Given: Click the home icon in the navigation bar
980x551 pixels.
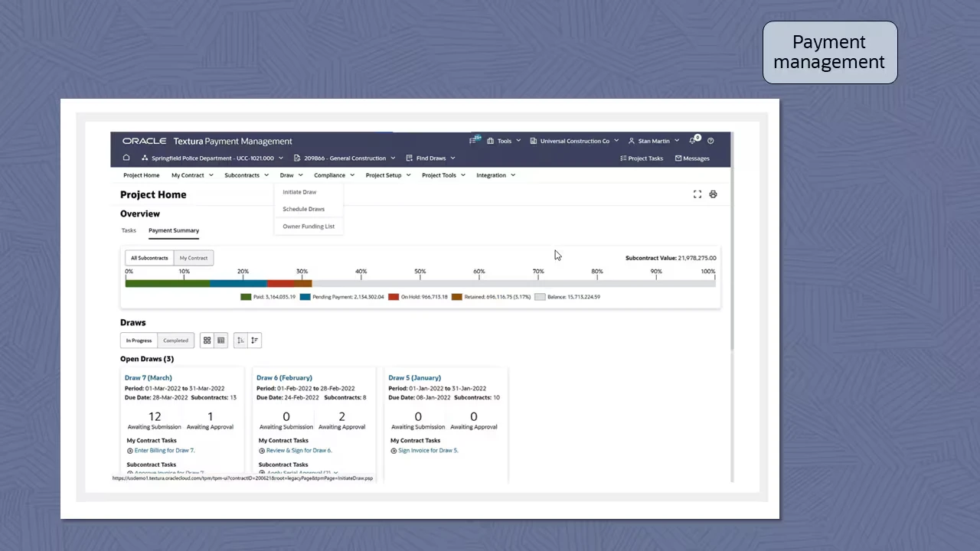Looking at the screenshot, I should (x=126, y=158).
